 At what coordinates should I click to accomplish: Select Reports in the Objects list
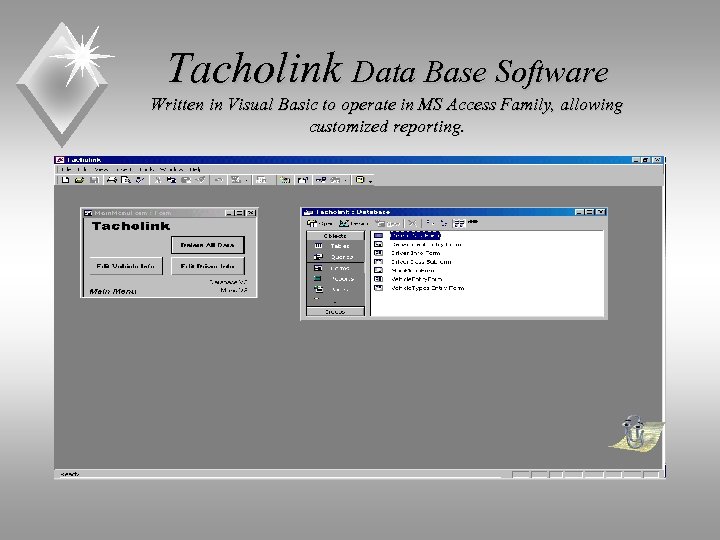click(335, 279)
